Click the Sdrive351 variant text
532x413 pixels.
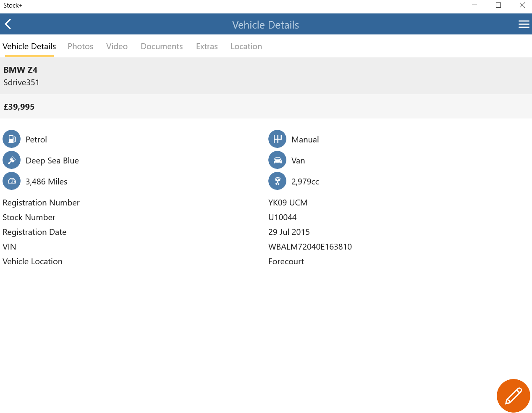21,82
